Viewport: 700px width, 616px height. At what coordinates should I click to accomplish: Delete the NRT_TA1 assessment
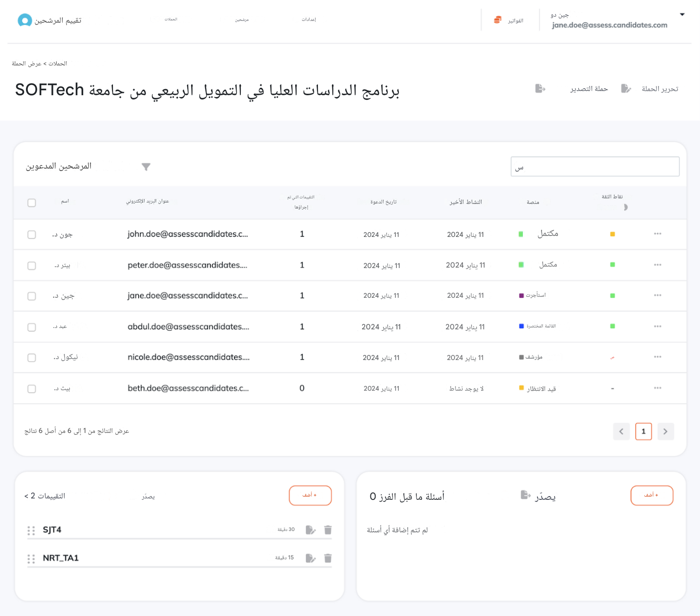(x=328, y=558)
